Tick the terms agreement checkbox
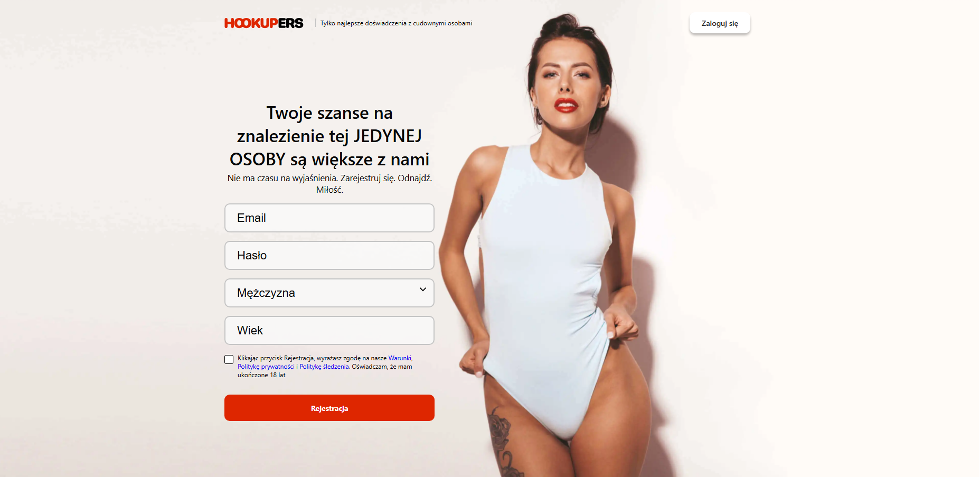980x477 pixels. [229, 360]
